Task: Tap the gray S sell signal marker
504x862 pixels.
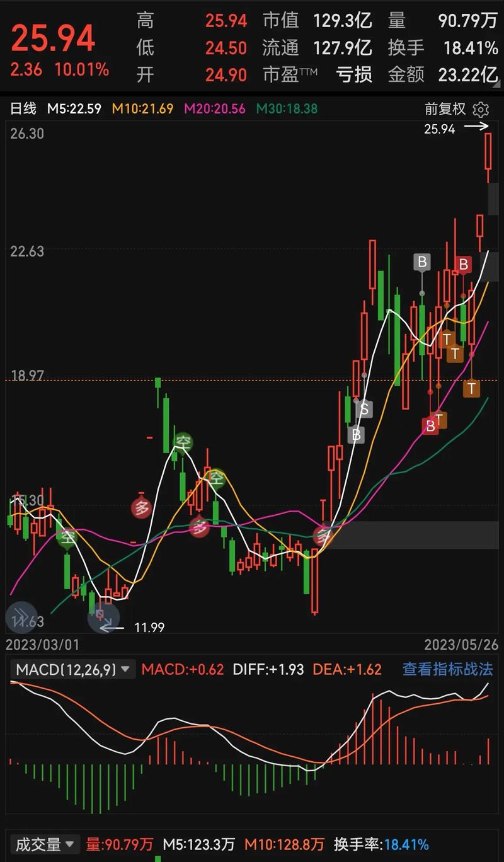Action: point(364,410)
